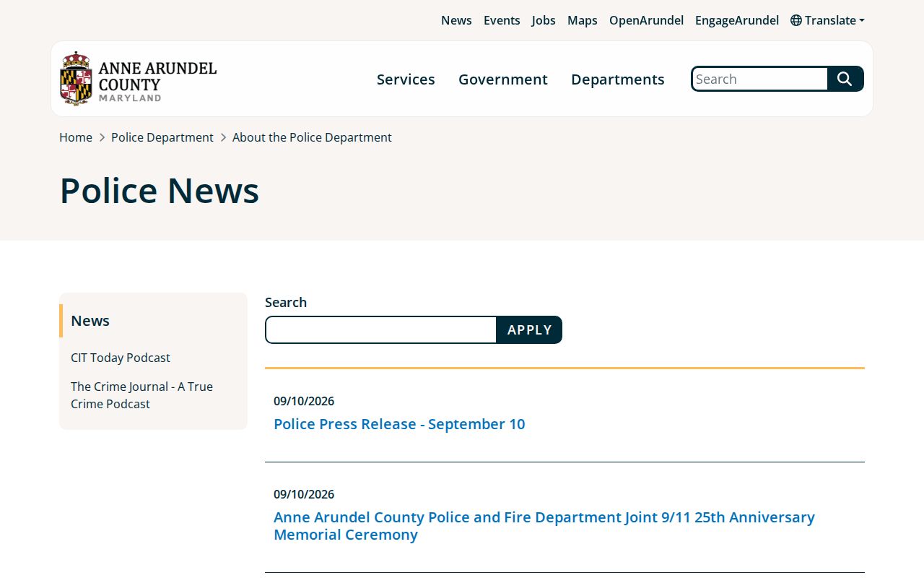Go to Home breadcrumb
Image resolution: width=924 pixels, height=578 pixels.
pos(76,137)
